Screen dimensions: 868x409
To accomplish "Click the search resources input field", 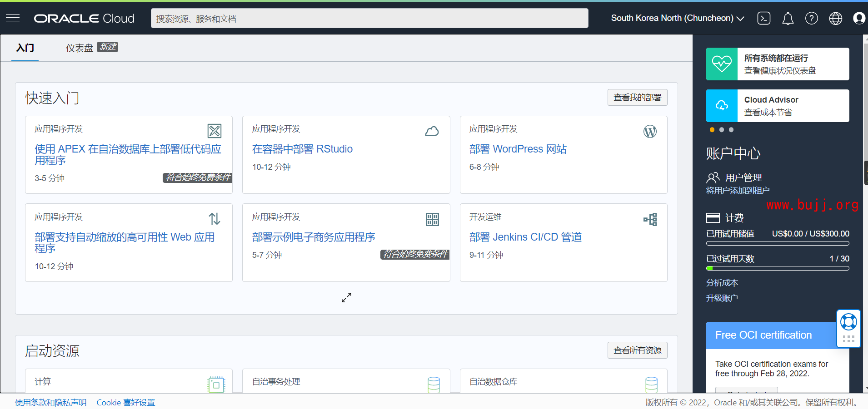I will [369, 19].
